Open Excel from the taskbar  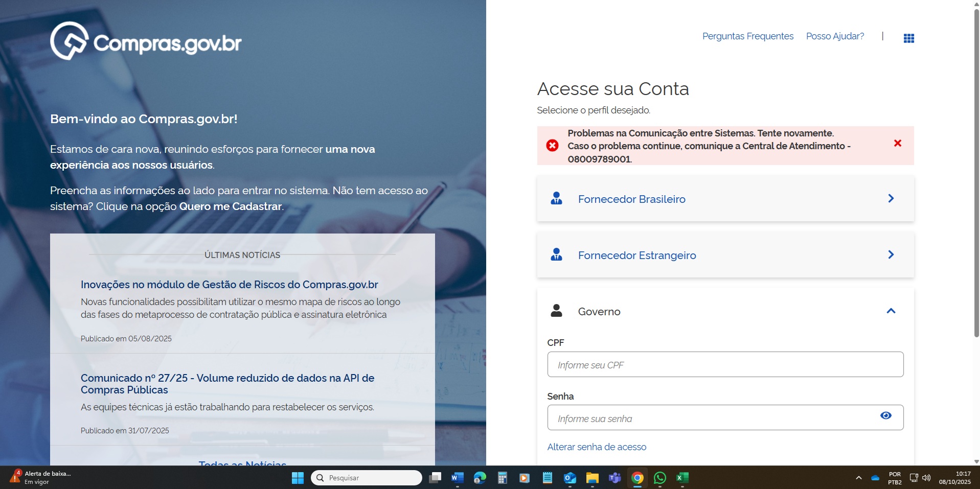point(682,478)
